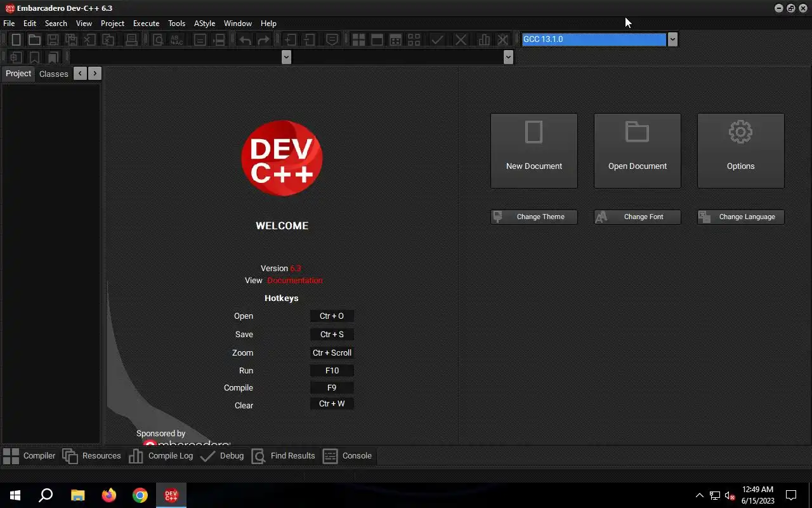
Task: Click the Run window toolbar icon
Action: pyautogui.click(x=377, y=39)
